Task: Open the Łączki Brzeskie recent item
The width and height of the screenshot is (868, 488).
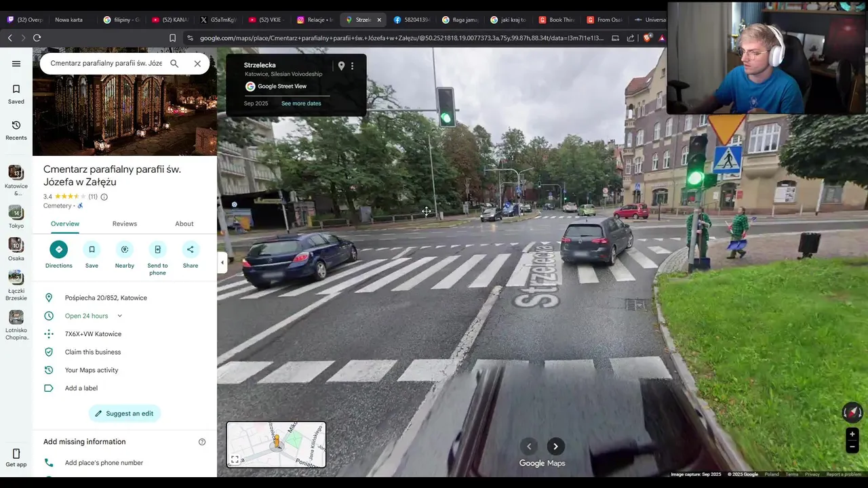Action: pos(16,285)
